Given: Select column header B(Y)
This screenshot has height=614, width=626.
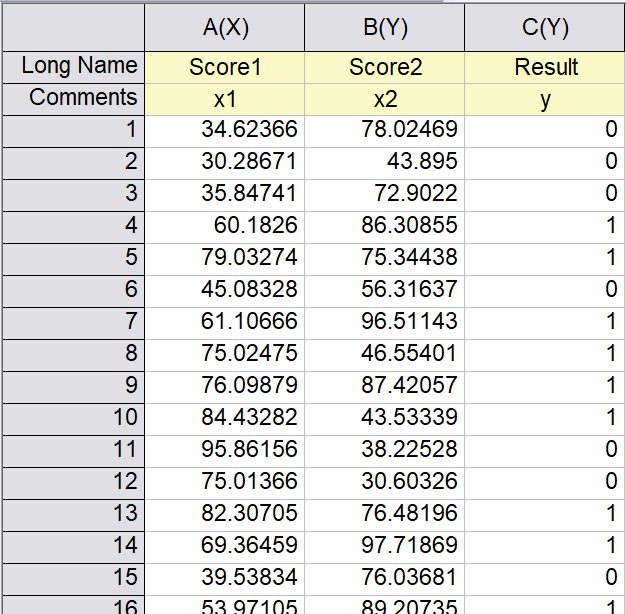Looking at the screenshot, I should tap(385, 28).
